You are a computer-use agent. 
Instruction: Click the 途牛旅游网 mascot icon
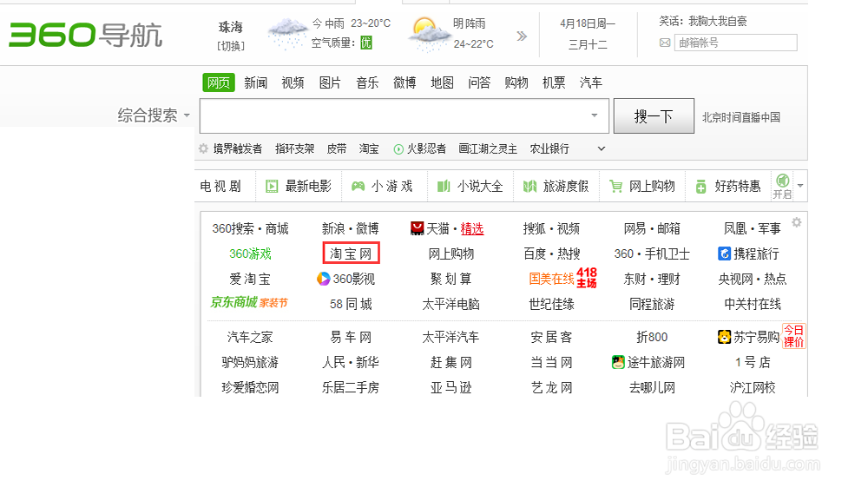618,362
